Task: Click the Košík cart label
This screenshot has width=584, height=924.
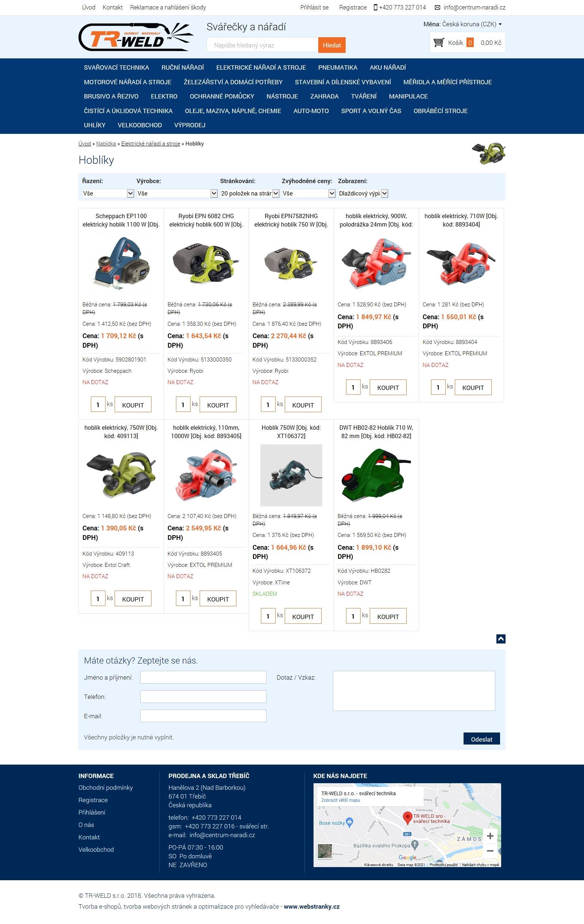Action: 456,43
